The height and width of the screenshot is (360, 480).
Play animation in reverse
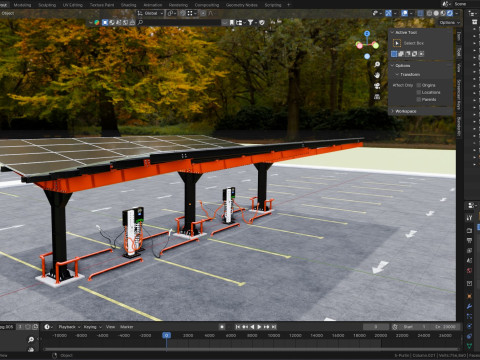pos(252,327)
